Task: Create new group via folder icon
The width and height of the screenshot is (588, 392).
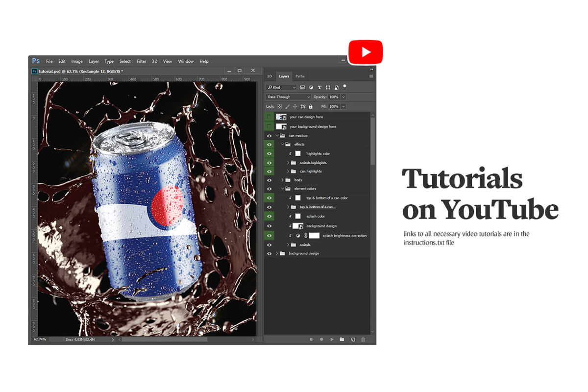Action: tap(342, 339)
